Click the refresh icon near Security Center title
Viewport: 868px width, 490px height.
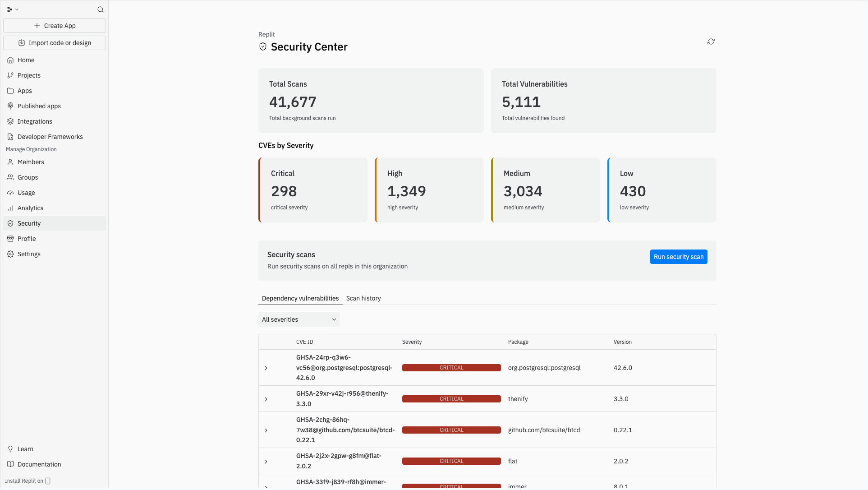click(711, 41)
